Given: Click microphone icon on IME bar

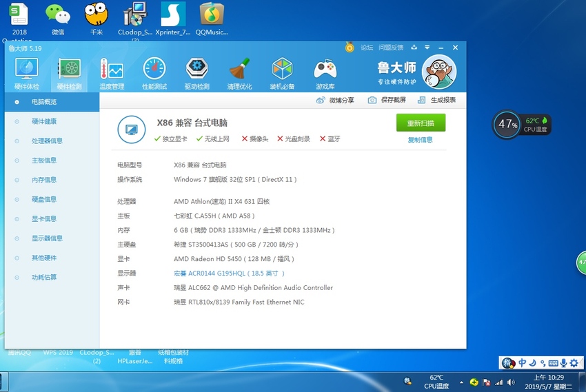Looking at the screenshot, I should point(563,362).
